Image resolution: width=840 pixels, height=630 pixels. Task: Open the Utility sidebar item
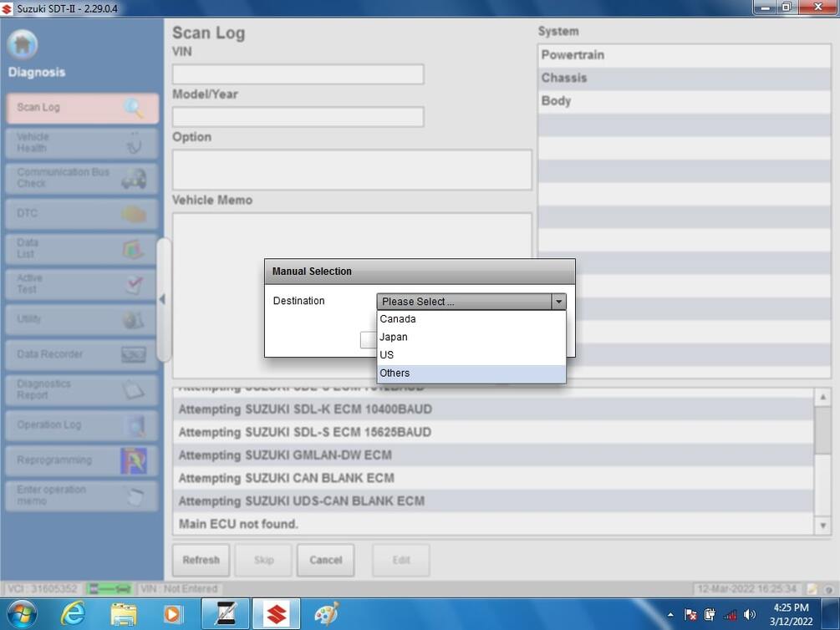tap(82, 320)
